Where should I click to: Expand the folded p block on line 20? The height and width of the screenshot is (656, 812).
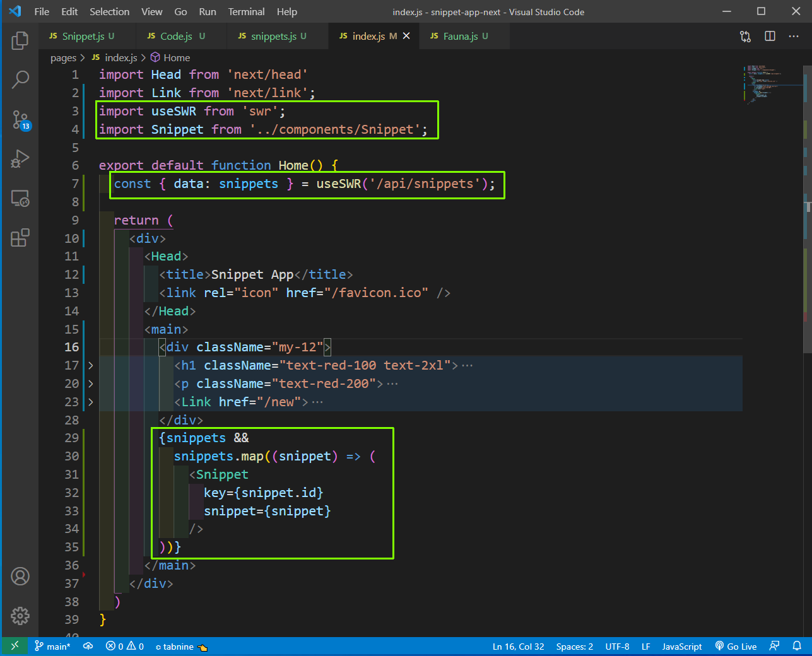click(x=91, y=384)
